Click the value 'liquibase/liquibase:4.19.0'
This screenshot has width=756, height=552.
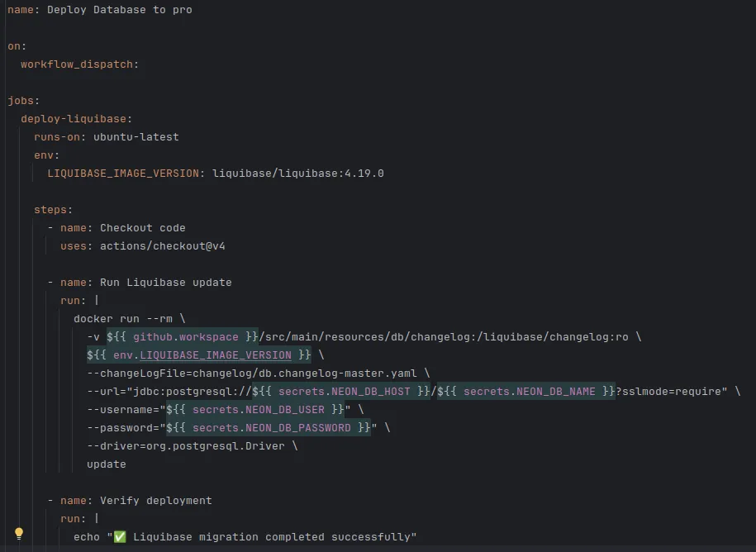pyautogui.click(x=298, y=173)
